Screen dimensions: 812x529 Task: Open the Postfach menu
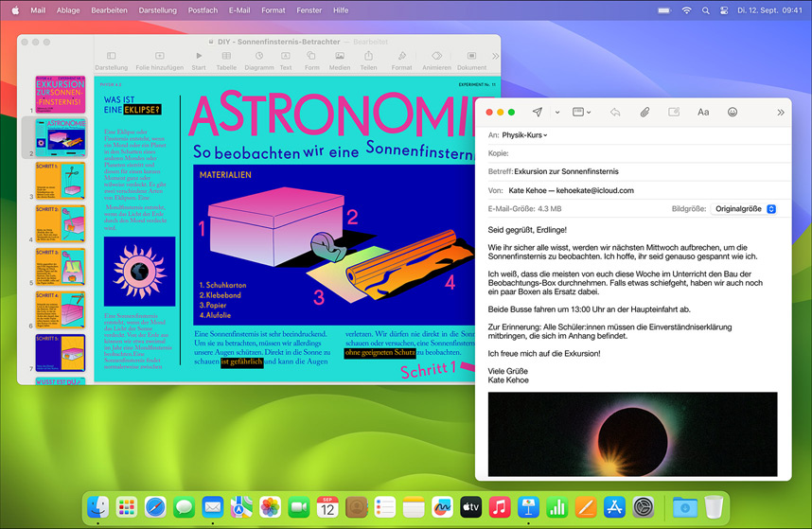tap(203, 10)
